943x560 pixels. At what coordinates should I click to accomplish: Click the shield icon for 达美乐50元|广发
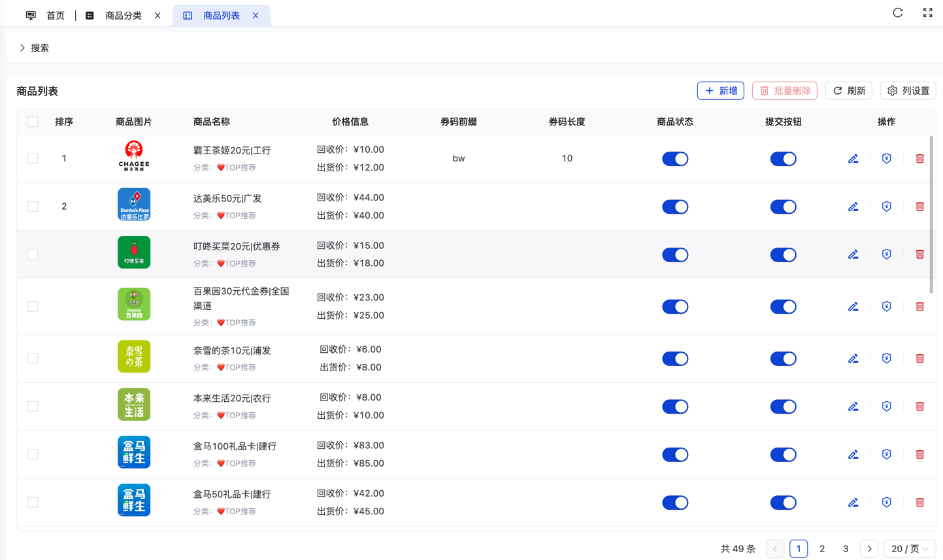click(x=886, y=206)
